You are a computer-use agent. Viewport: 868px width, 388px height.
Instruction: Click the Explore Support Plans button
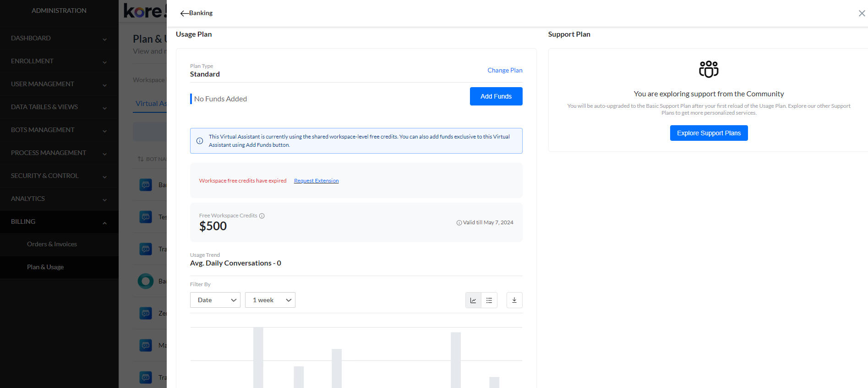pos(709,133)
